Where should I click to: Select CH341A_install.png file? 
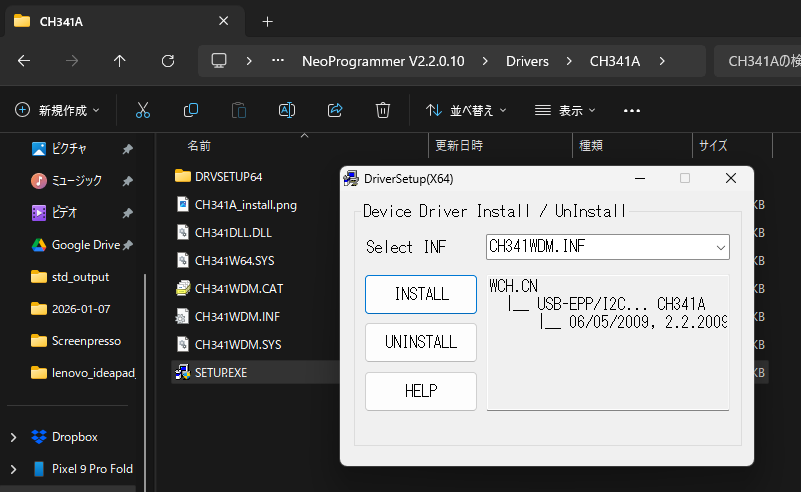point(245,204)
